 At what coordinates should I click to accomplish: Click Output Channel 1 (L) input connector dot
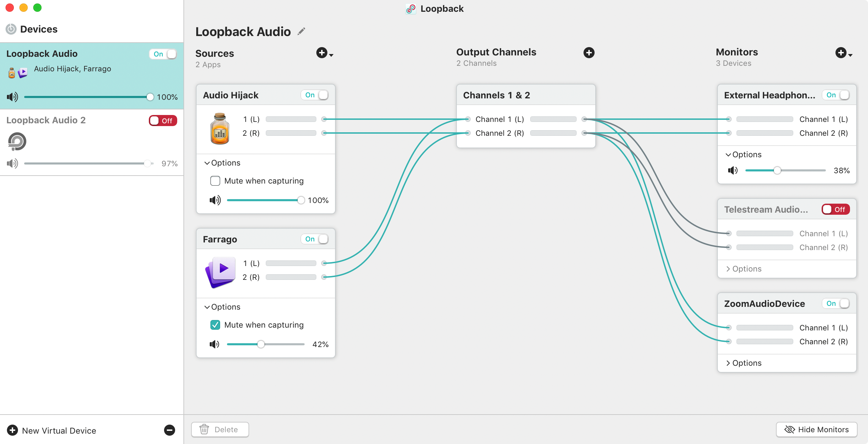(468, 119)
